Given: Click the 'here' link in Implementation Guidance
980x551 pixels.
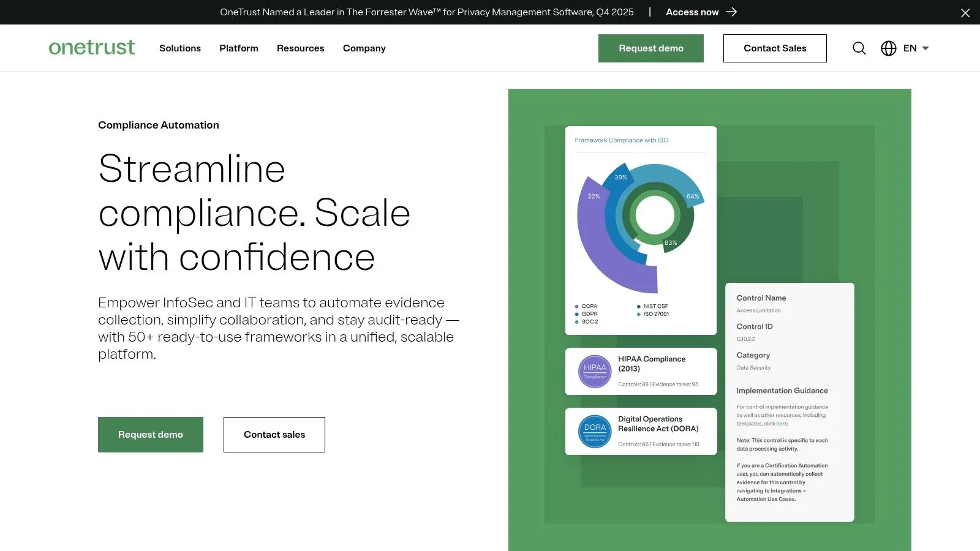Looking at the screenshot, I should tap(782, 423).
